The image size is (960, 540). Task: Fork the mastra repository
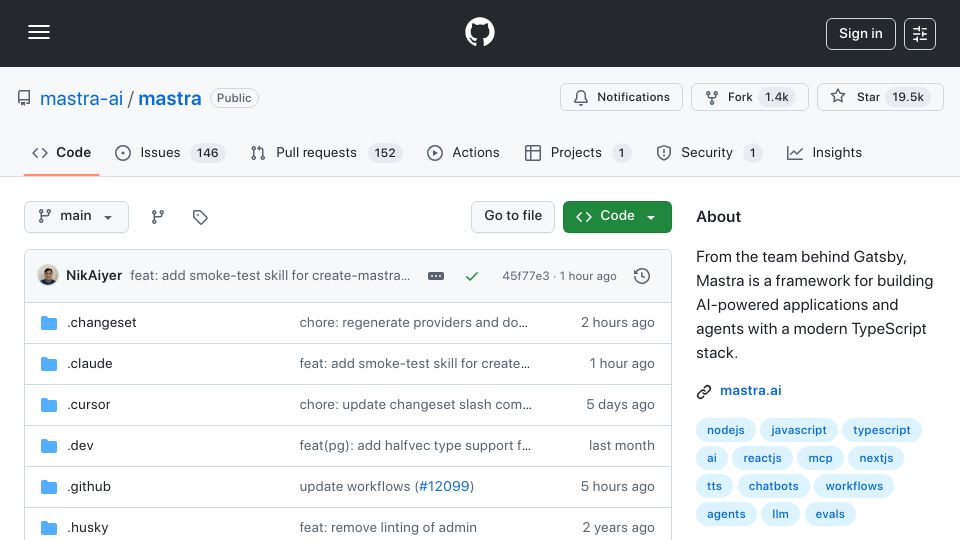749,97
